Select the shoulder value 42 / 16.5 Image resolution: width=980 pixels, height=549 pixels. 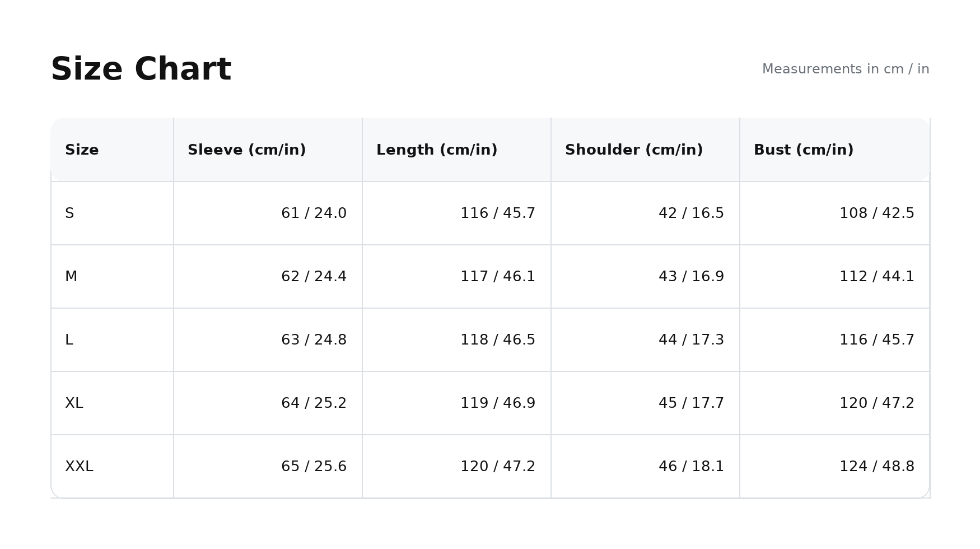pos(691,213)
